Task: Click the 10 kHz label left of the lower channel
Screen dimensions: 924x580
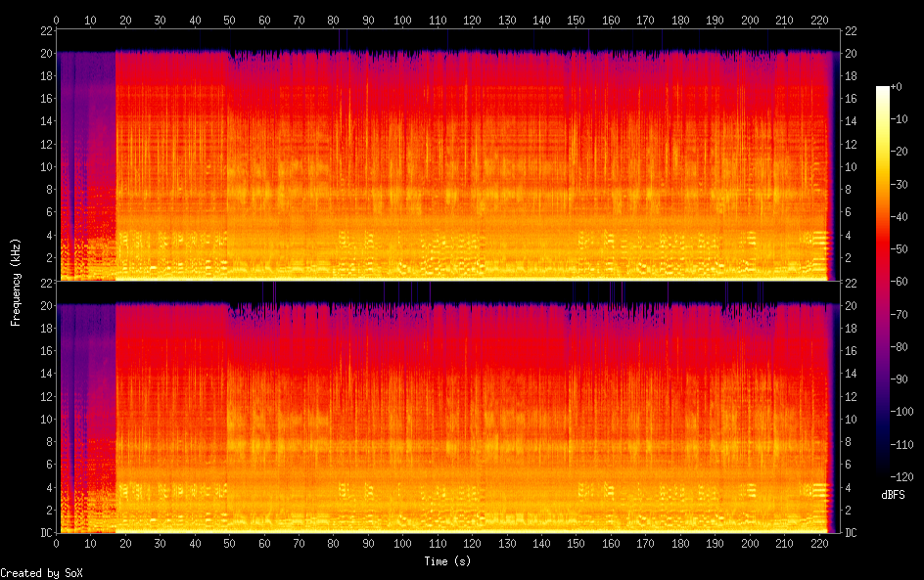Action: pyautogui.click(x=43, y=419)
